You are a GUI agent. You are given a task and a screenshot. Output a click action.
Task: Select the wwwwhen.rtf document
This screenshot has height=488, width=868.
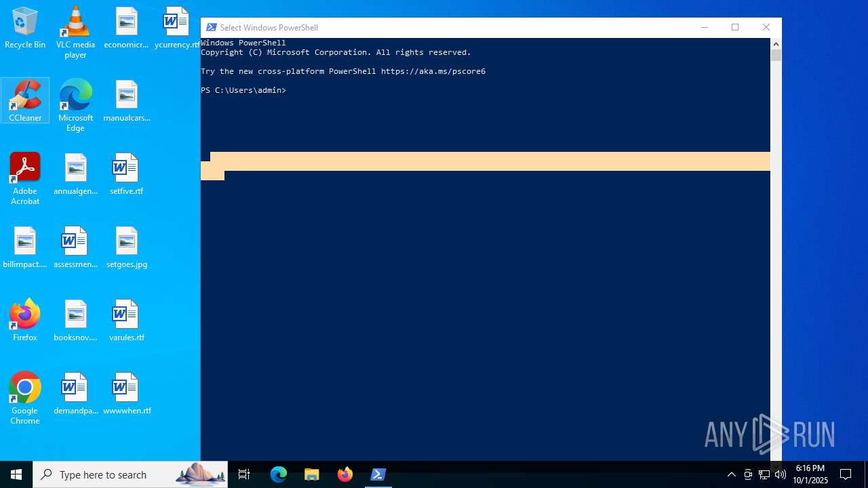pos(127,394)
